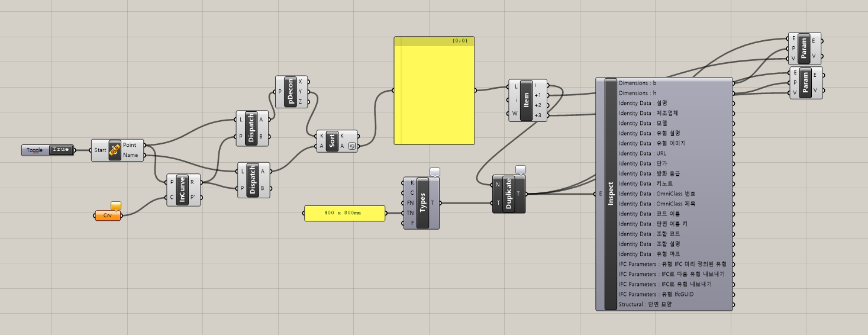
Task: Select the InCurve component
Action: (183, 190)
